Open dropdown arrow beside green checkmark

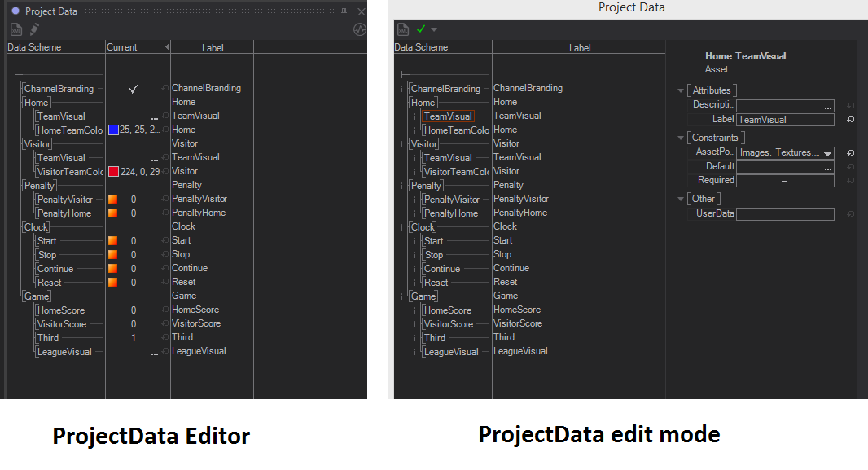(x=434, y=30)
